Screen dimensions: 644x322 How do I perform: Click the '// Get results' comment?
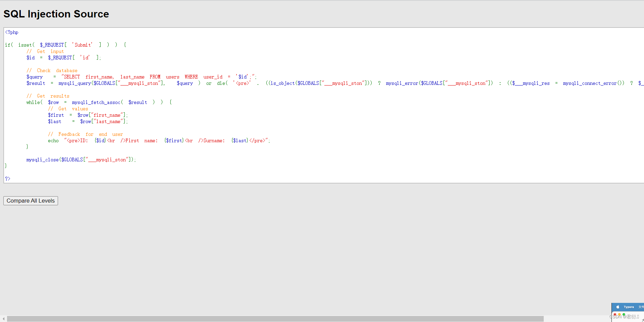tap(48, 96)
